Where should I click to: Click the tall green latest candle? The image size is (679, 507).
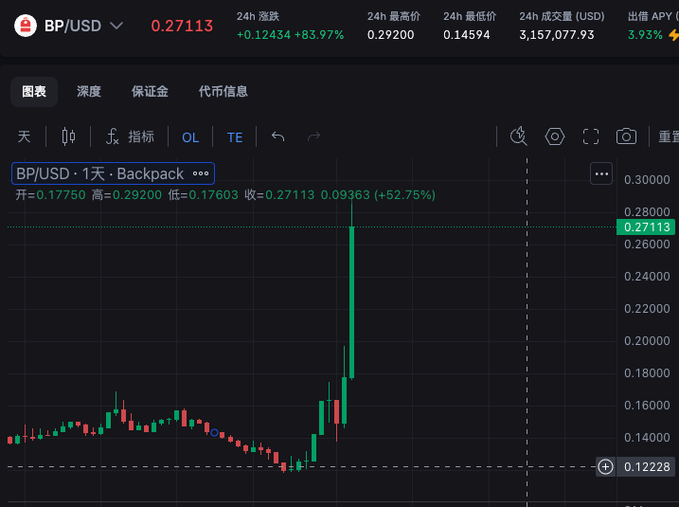[352, 302]
